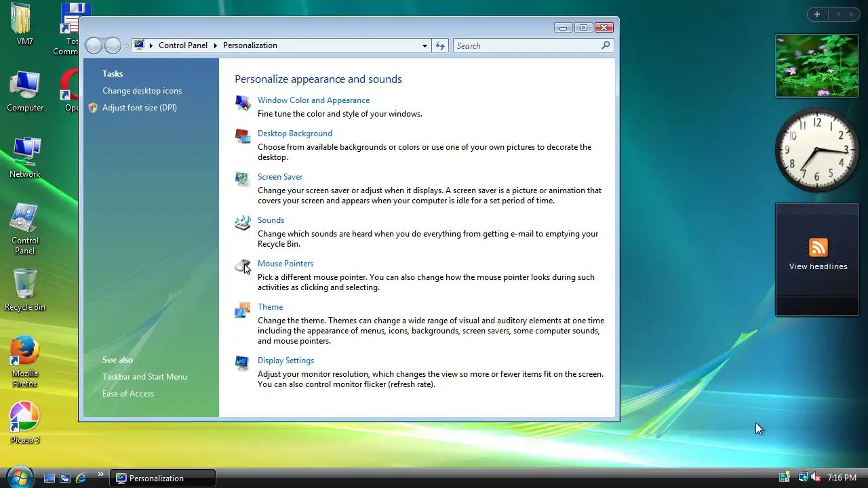Image resolution: width=868 pixels, height=488 pixels.
Task: Click the taskbar clock showing 7:16 PM
Action: point(842,478)
